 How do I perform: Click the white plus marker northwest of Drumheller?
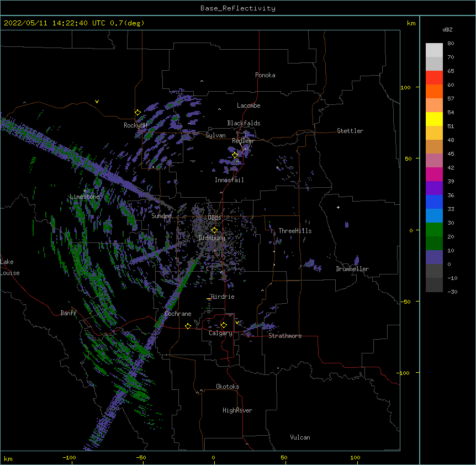338,207
